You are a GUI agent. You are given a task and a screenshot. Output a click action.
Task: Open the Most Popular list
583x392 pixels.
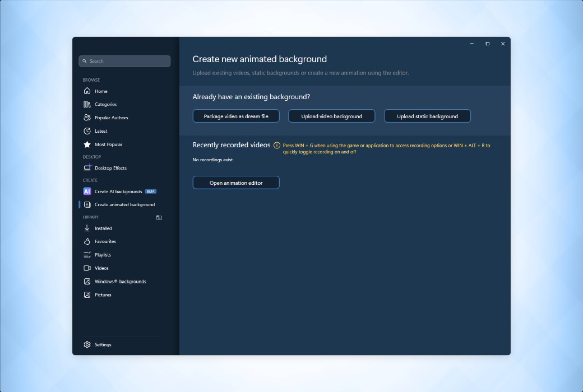click(x=108, y=144)
